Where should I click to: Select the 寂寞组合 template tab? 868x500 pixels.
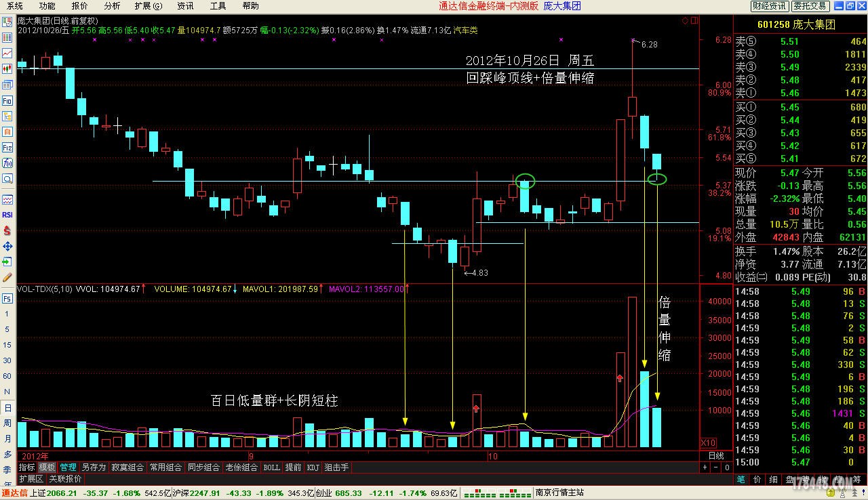127,467
